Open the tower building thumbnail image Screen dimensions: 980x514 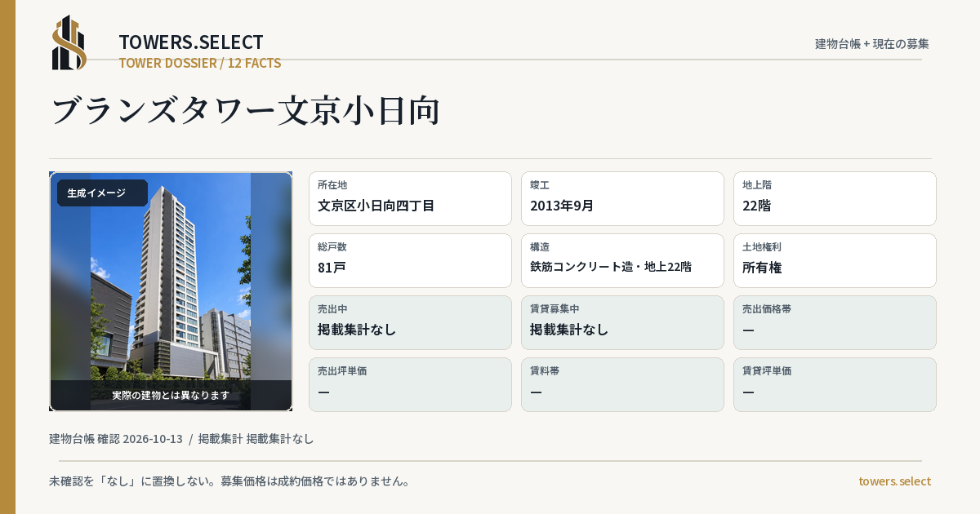[171, 291]
